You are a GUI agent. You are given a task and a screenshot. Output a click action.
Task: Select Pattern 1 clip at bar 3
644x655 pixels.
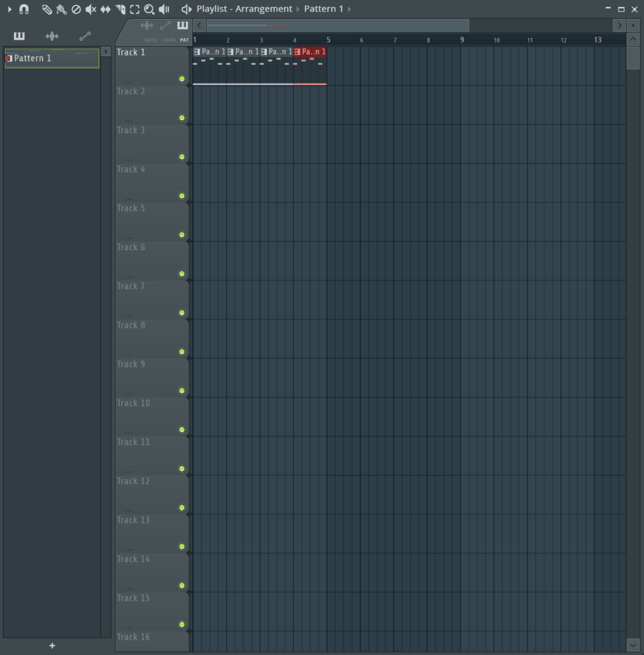[276, 66]
